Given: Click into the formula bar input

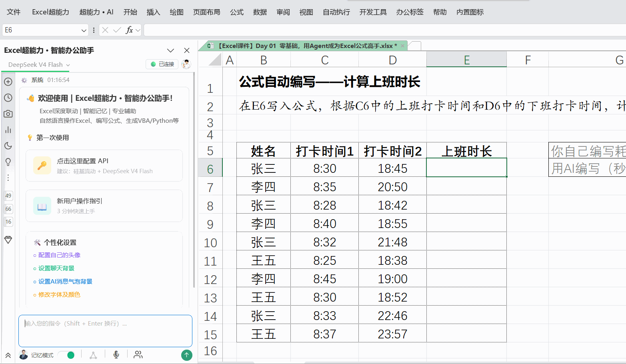Looking at the screenshot, I should [x=385, y=30].
